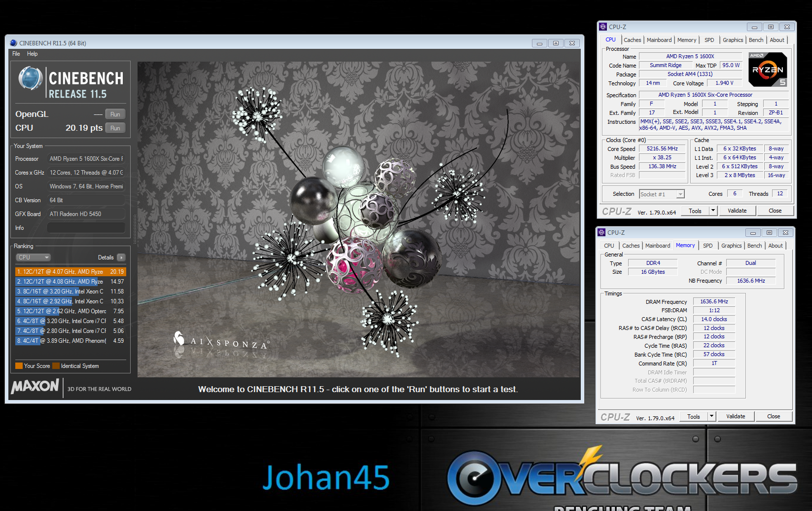Screen dimensions: 812x511
Task: Switch to Mainboard tab in lower CPU-Z window
Action: coord(658,246)
